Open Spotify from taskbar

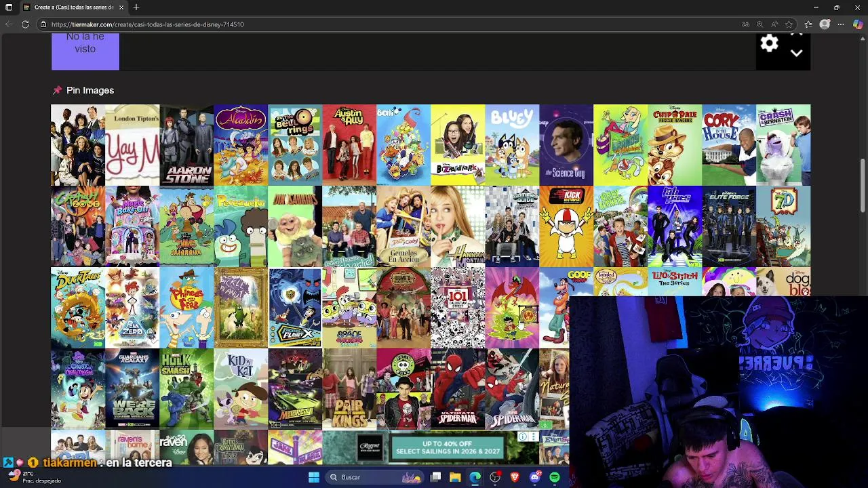coord(555,477)
